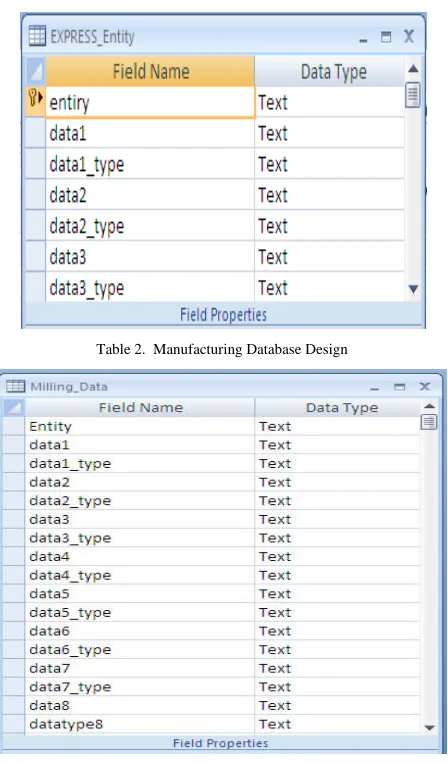The image size is (448, 762).
Task: Select data3 field in EXPRESS_Entity table
Action: point(150,256)
